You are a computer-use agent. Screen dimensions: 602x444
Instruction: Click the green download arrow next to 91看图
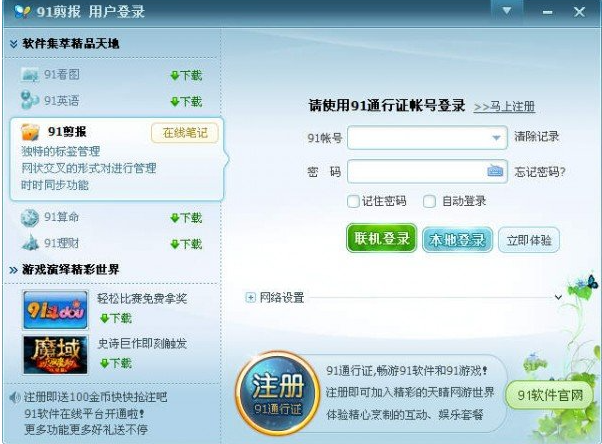pos(175,75)
